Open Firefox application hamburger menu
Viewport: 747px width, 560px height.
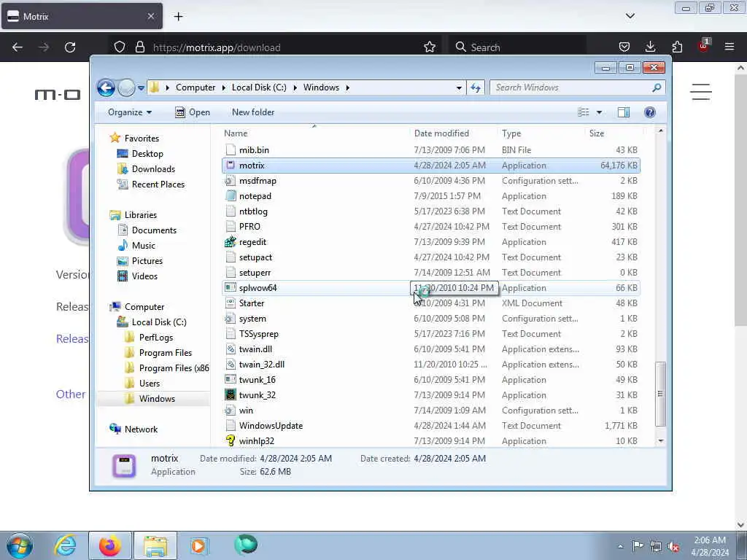click(x=729, y=47)
